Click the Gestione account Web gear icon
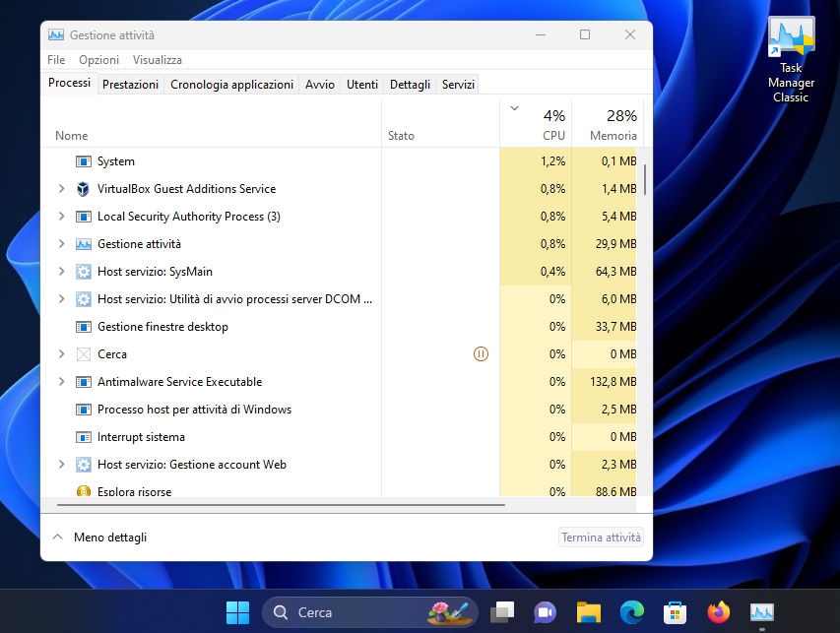This screenshot has height=633, width=840. [x=83, y=465]
